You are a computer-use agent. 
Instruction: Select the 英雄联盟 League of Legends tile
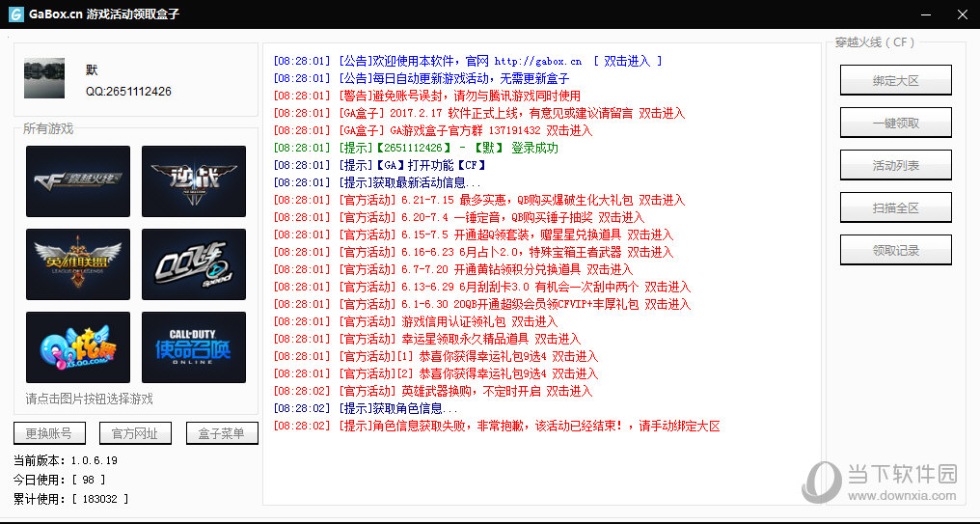78,264
